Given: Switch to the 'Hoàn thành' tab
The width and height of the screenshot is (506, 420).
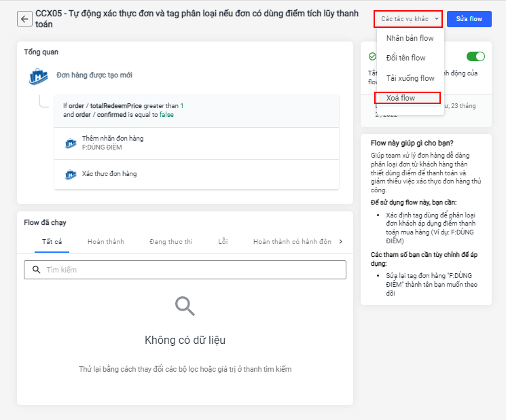Looking at the screenshot, I should [106, 241].
